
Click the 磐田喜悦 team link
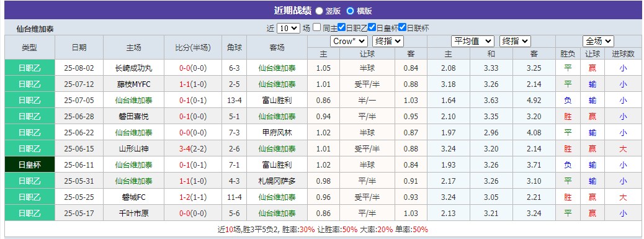click(133, 117)
